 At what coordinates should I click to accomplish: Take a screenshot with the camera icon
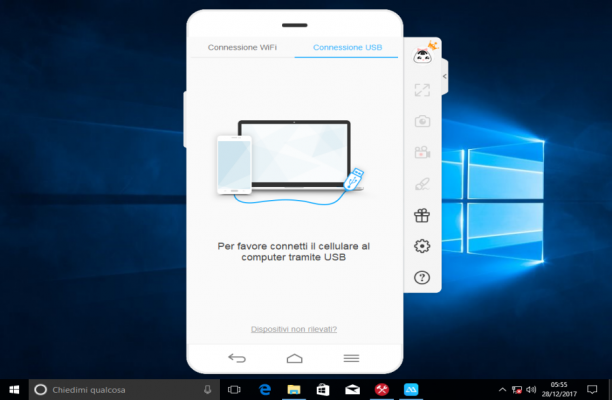pos(422,121)
